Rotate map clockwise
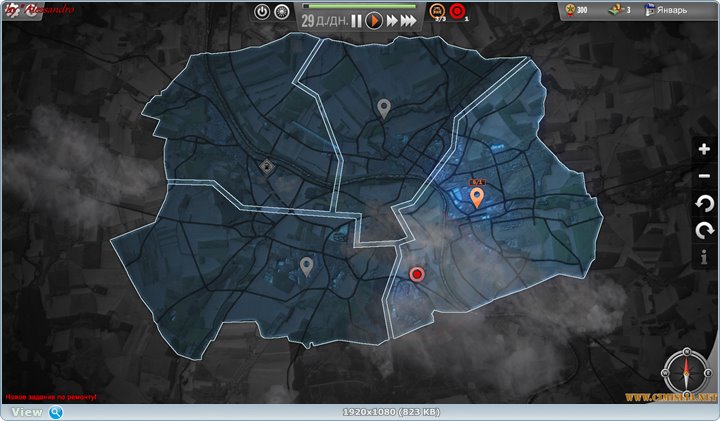Image resolution: width=720 pixels, height=421 pixels. click(704, 230)
